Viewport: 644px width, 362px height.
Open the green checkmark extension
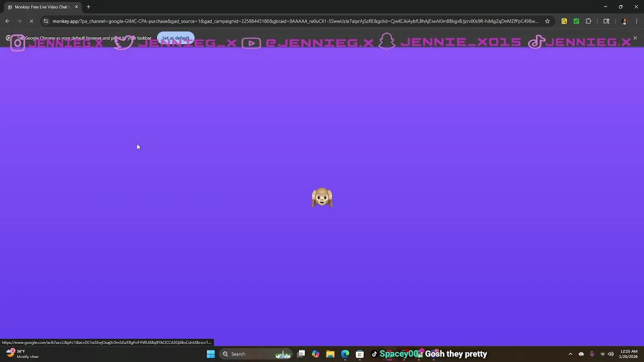576,21
